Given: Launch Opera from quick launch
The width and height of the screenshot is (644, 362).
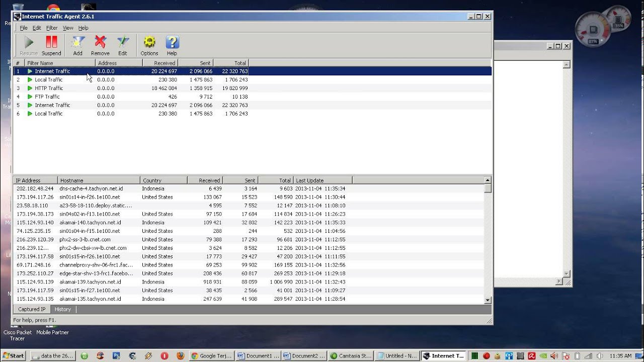Looking at the screenshot, I should (164, 355).
